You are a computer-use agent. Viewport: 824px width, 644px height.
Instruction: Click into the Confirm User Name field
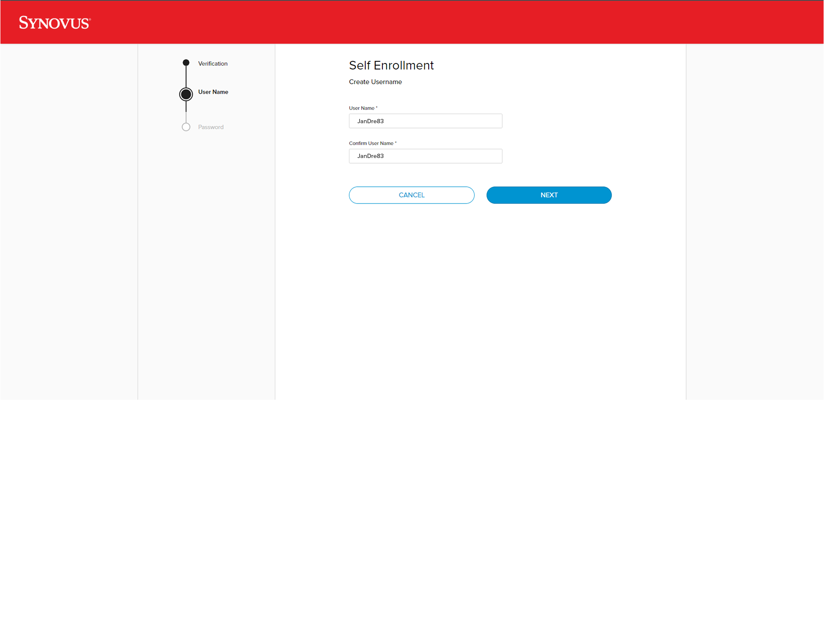click(x=425, y=156)
